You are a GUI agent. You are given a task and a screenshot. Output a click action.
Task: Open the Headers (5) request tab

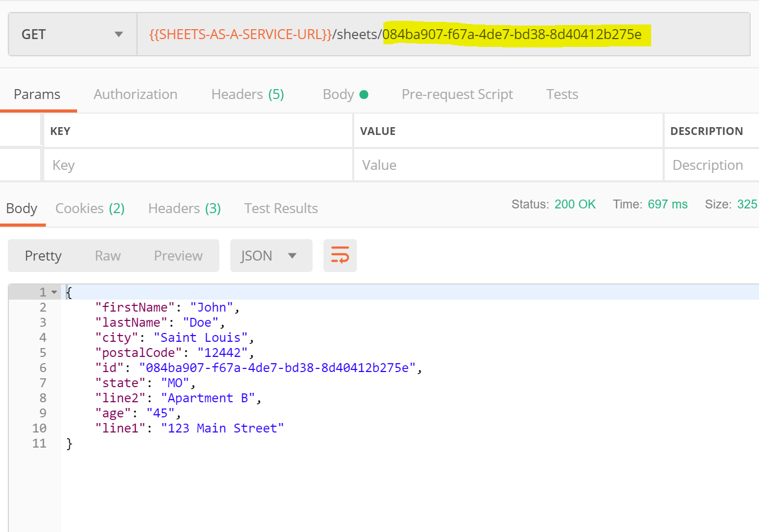click(x=247, y=94)
